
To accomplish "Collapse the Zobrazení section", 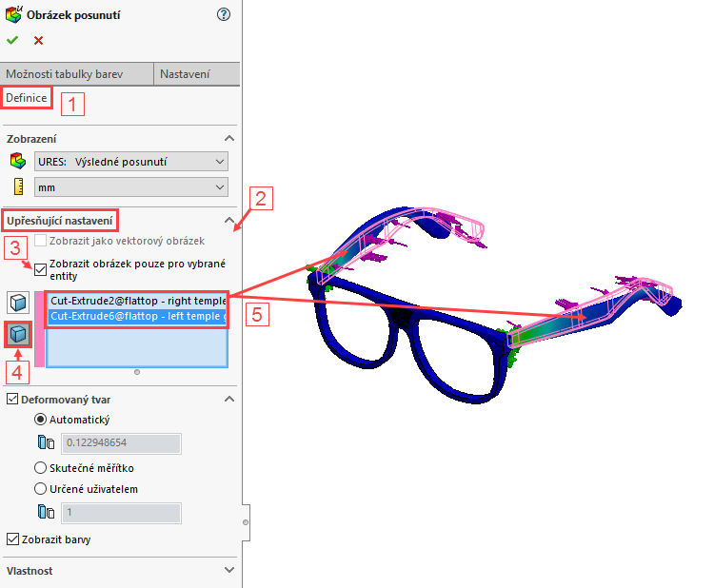I will coord(229,138).
